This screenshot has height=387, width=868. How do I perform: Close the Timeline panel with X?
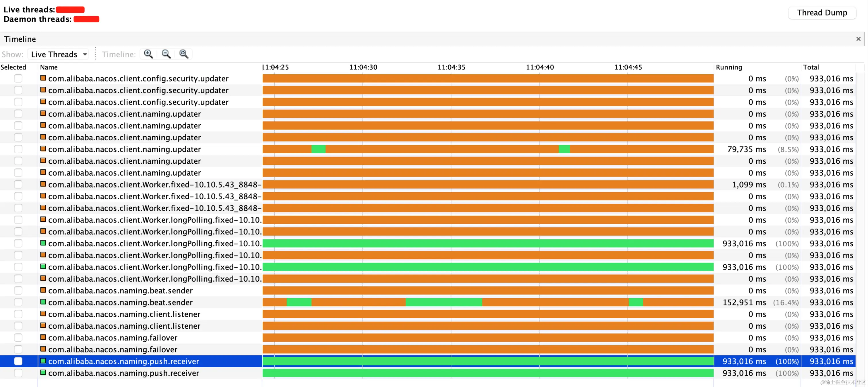pos(858,39)
